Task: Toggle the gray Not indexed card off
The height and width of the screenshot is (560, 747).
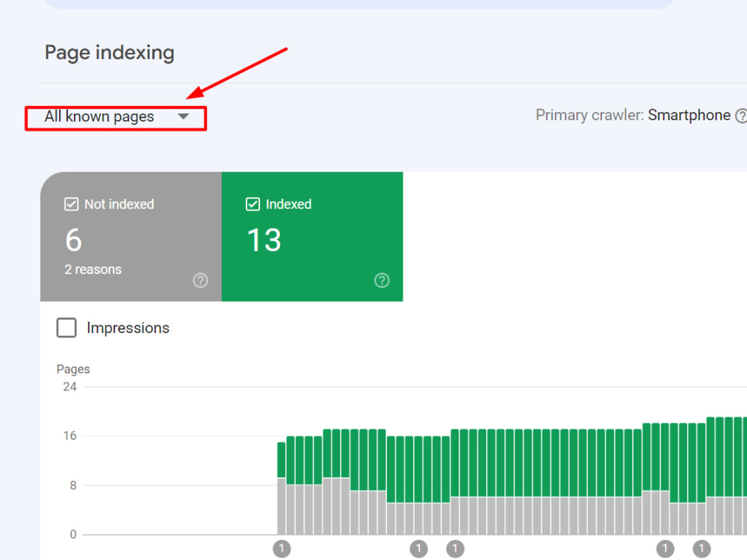Action: pyautogui.click(x=131, y=237)
